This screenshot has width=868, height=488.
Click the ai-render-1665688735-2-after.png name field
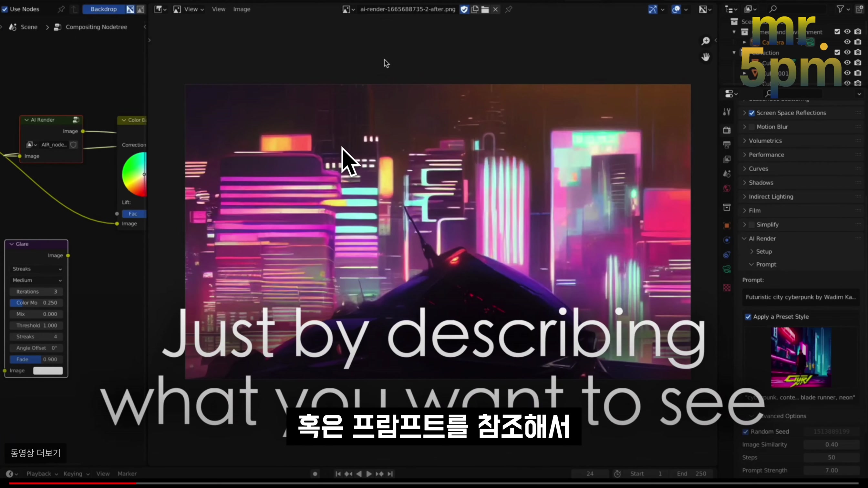[x=408, y=9]
